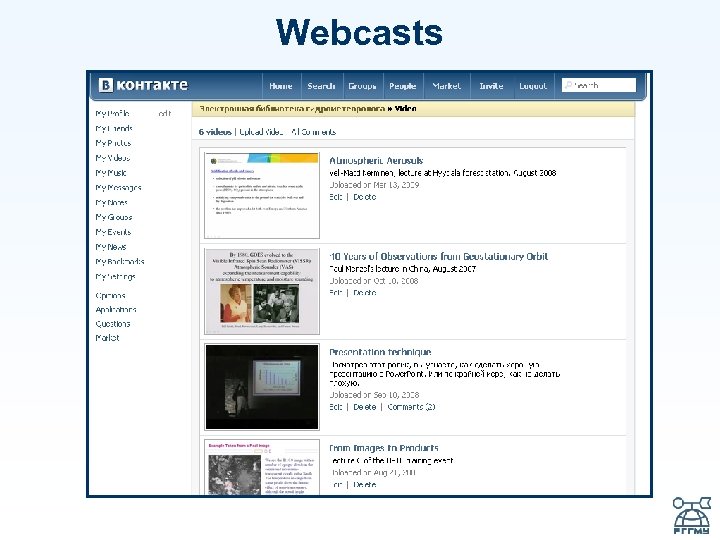This screenshot has height=540, width=720.
Task: Open the Geostationary Orbit video thumbnail
Action: coord(262,291)
